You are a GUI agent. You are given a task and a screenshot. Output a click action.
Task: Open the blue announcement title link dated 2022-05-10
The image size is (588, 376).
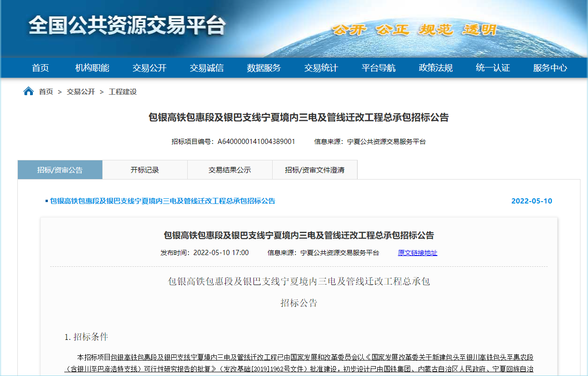(x=162, y=201)
